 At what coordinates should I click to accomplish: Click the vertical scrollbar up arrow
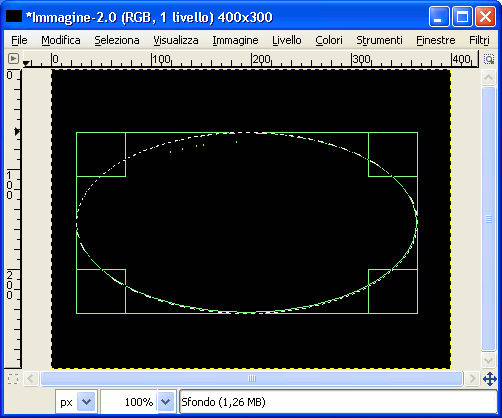pos(488,78)
